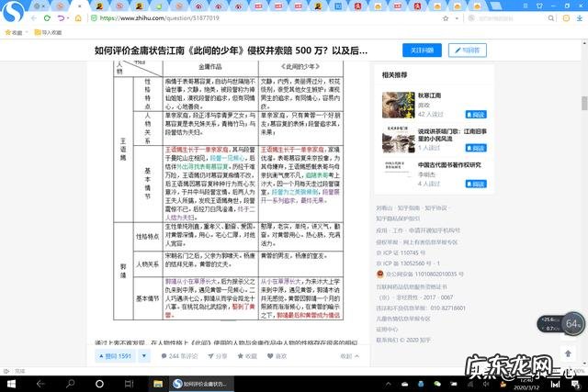This screenshot has height=392, width=588.
Task: Open the browser skin shirt icon
Action: [x=539, y=6]
